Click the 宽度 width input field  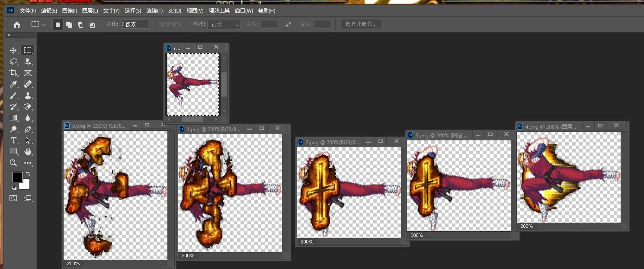[269, 25]
